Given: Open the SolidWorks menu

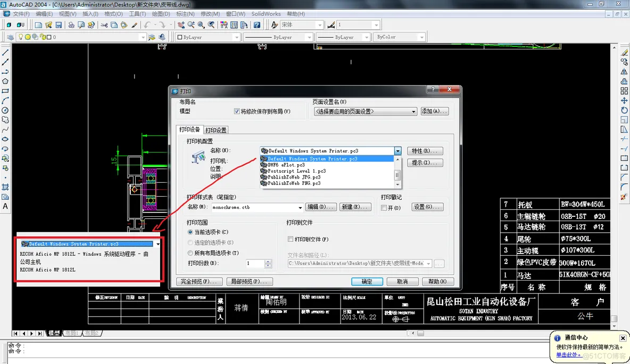Looking at the screenshot, I should click(266, 14).
